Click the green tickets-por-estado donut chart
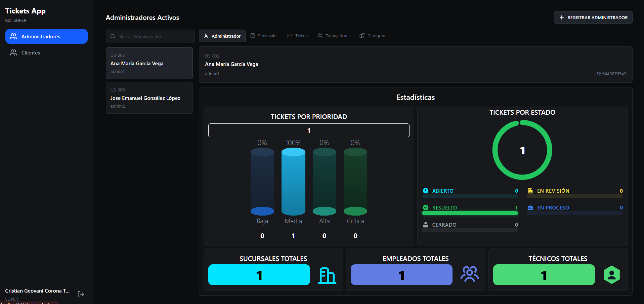The height and width of the screenshot is (304, 644). tap(522, 150)
